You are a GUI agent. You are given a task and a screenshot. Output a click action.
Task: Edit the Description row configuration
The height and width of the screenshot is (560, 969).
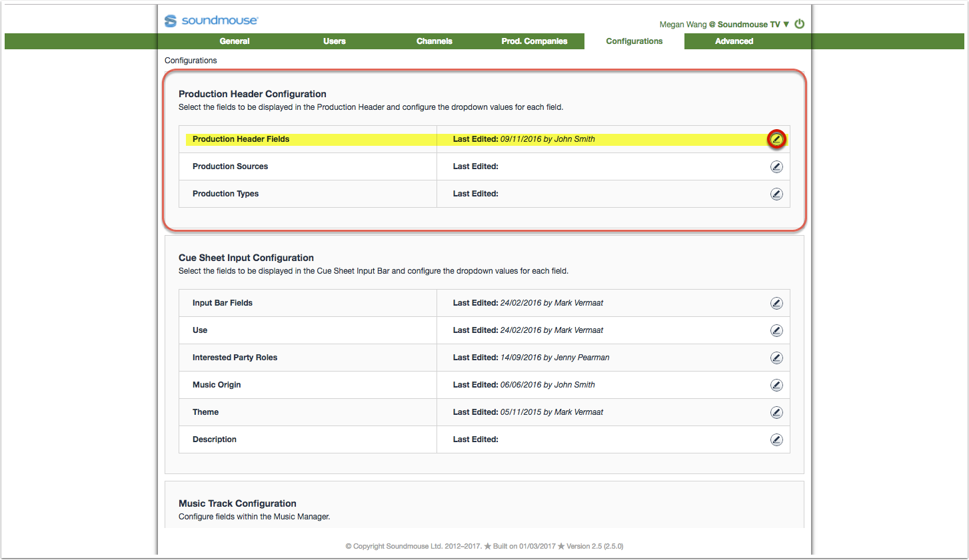[776, 439]
